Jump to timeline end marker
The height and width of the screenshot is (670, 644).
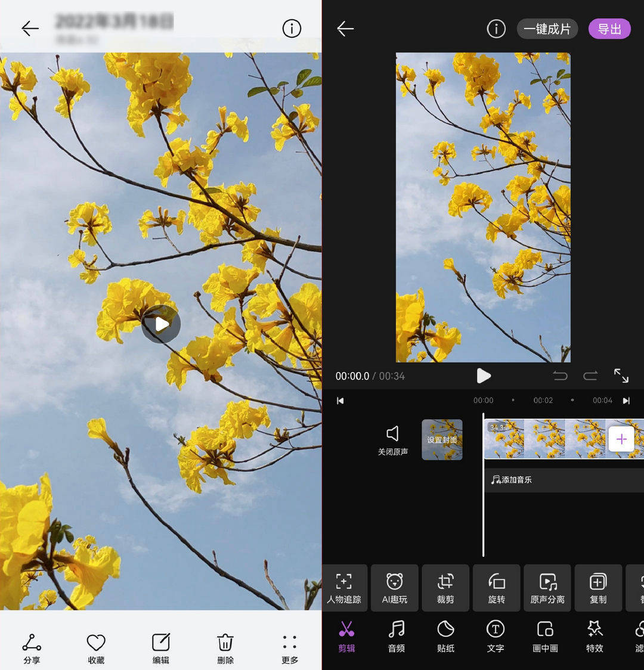point(626,401)
